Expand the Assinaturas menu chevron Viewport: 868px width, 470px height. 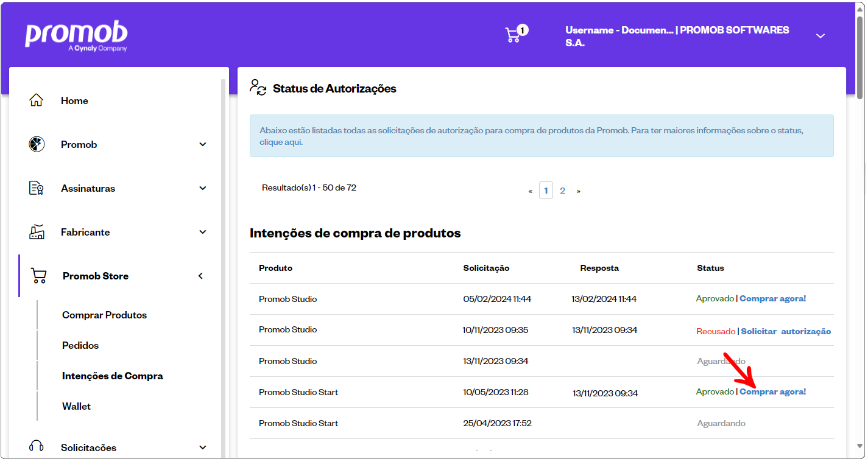click(x=203, y=188)
